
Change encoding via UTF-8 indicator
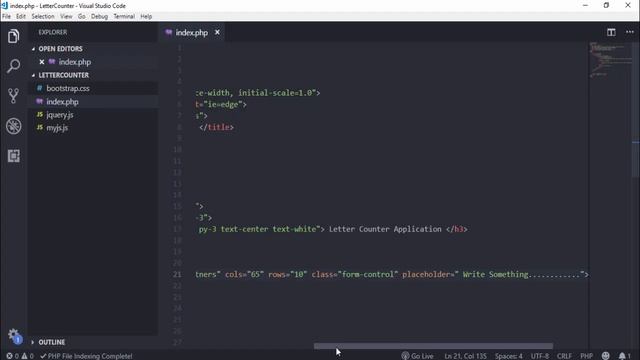click(540, 356)
